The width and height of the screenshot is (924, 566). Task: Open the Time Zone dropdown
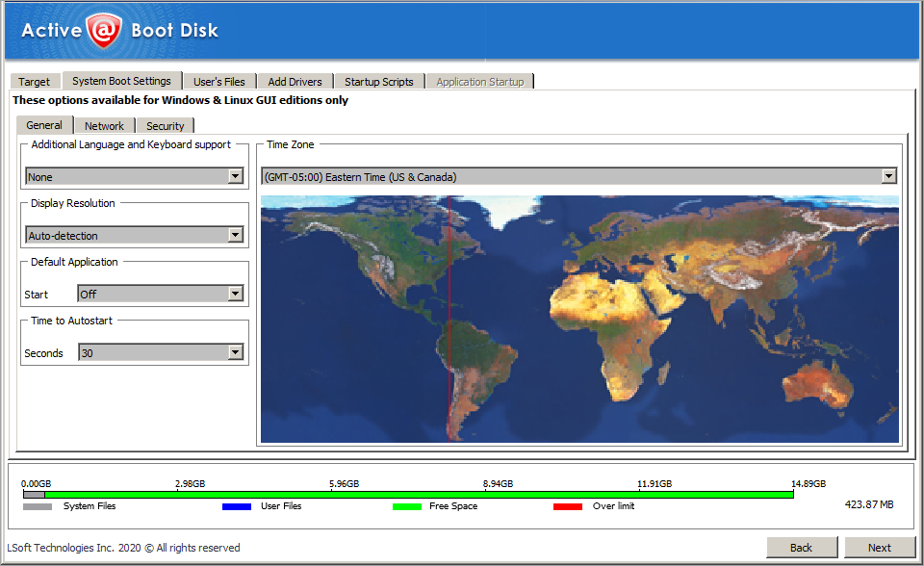click(x=887, y=176)
